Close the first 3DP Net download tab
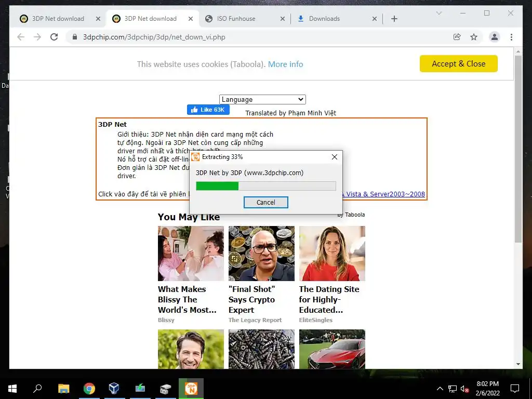This screenshot has width=532, height=399. [98, 19]
